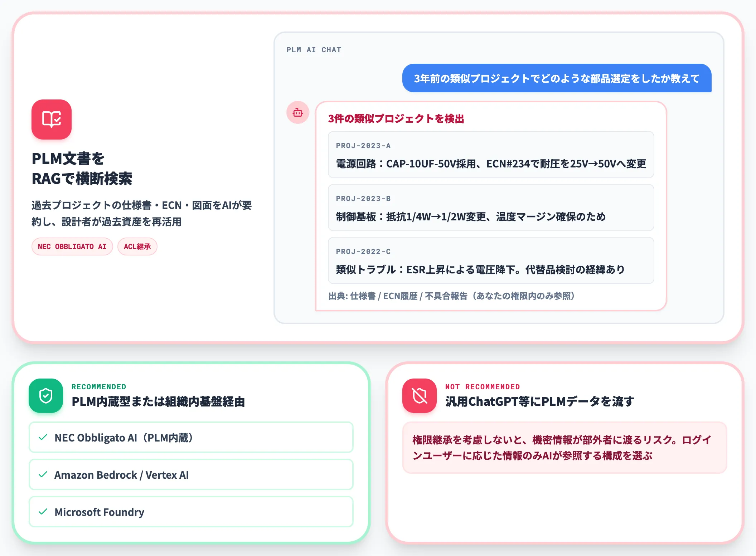Click the checkmark beside Amazon Bedrock / Vertex AI
This screenshot has height=556, width=756.
click(43, 474)
